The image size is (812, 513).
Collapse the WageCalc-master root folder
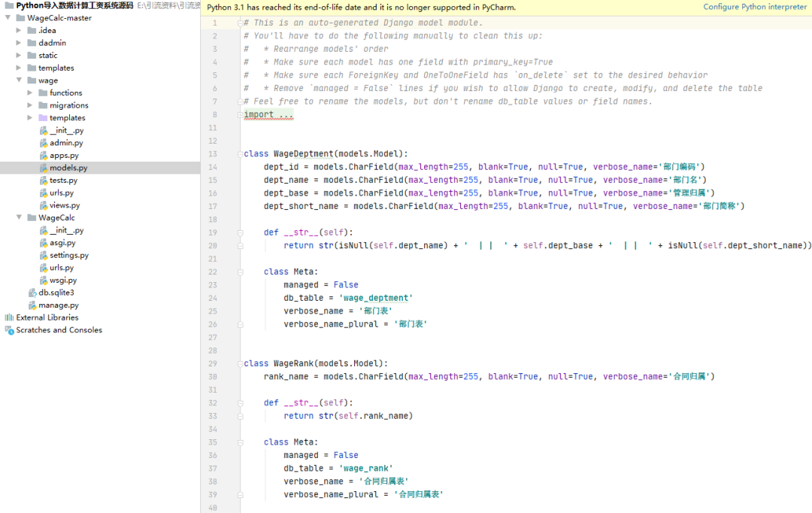tap(8, 17)
